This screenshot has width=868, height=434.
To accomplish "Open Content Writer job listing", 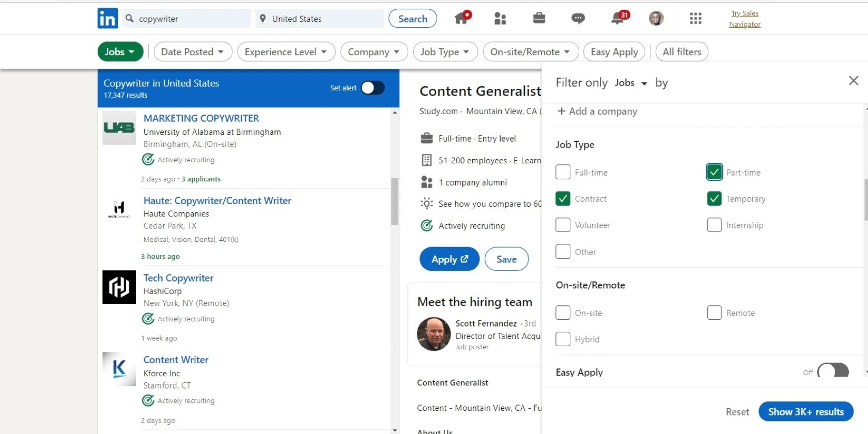I will (x=176, y=360).
